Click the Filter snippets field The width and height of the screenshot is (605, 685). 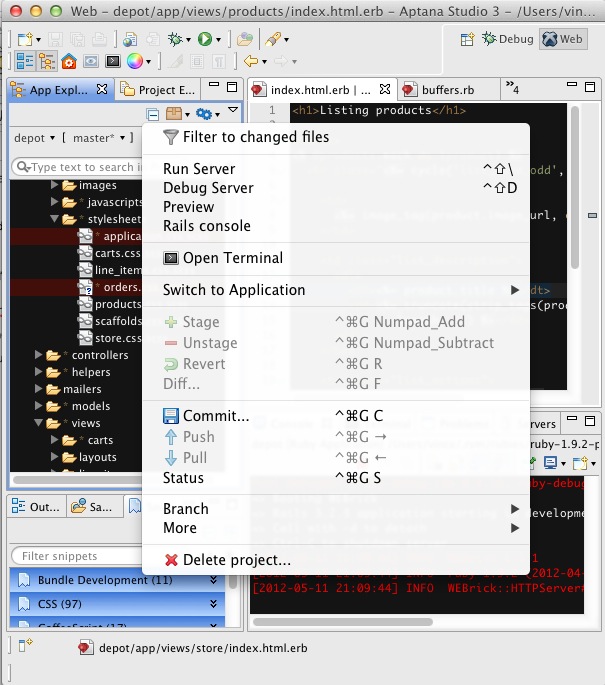78,556
